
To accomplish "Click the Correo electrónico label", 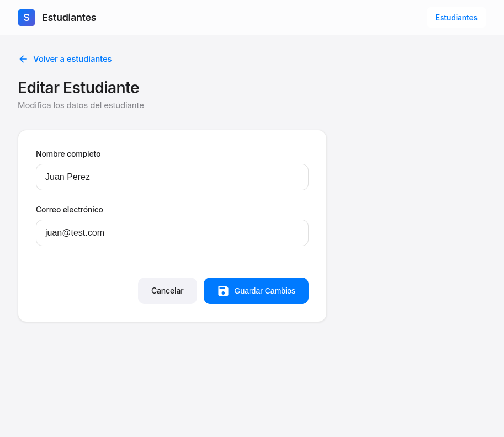I will pos(70,210).
